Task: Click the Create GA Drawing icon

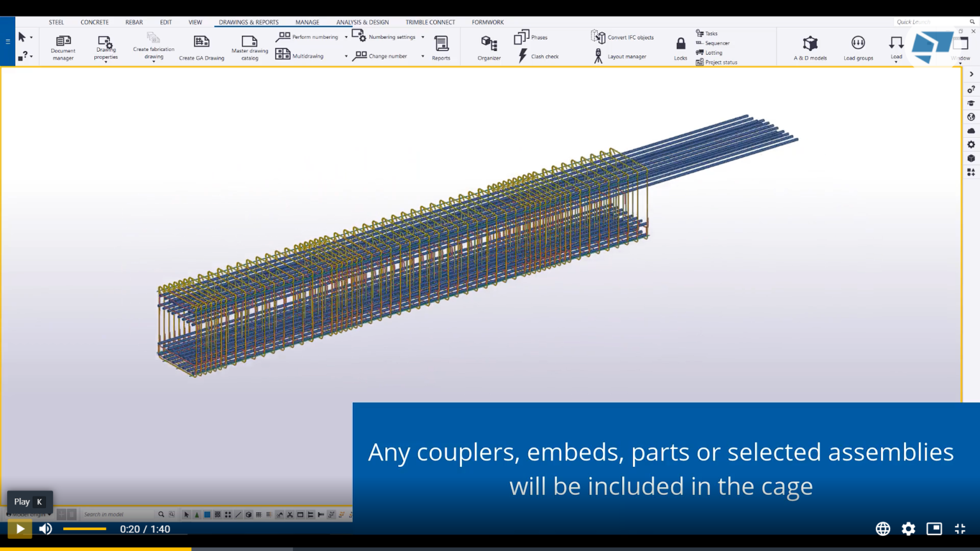Action: click(202, 47)
